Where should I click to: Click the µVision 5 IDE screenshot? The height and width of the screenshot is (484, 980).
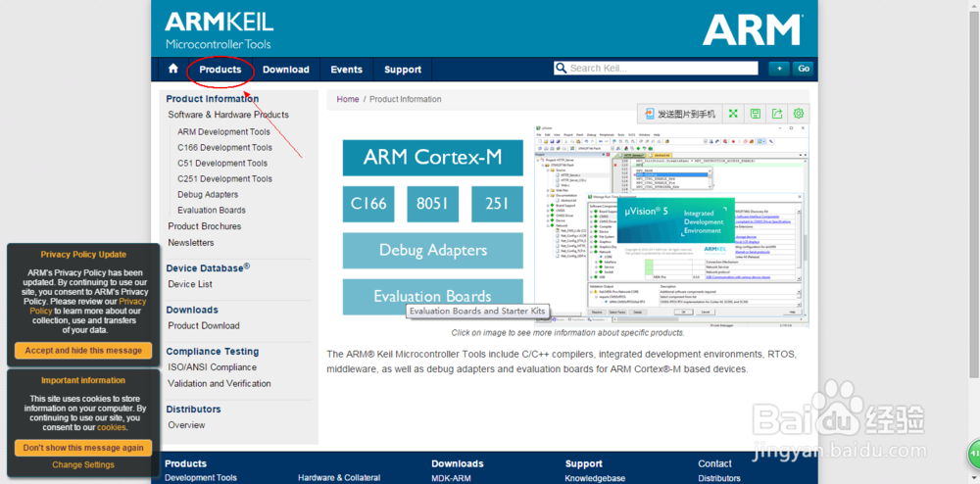672,224
